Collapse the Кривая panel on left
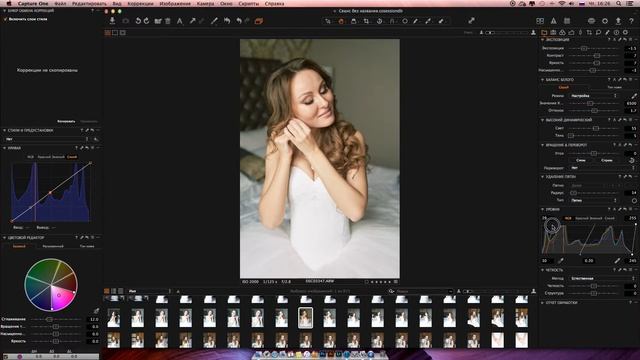 click(4, 148)
